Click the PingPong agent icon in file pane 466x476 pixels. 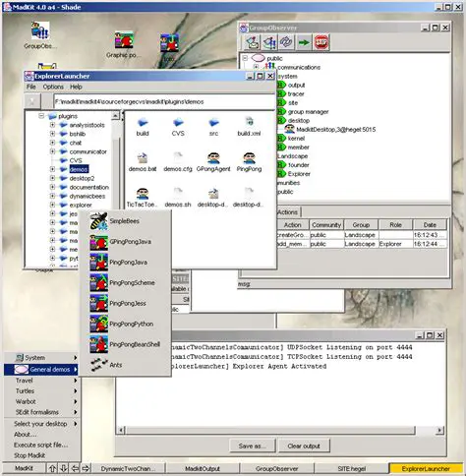[x=249, y=158]
